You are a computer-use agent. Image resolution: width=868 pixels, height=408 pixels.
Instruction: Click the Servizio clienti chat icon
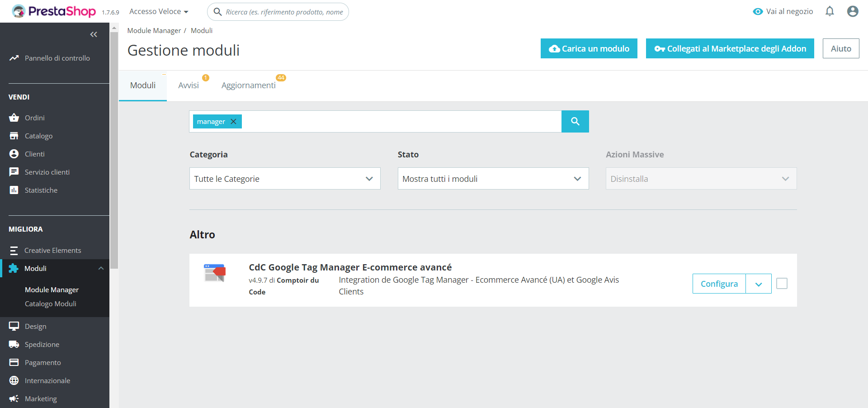14,172
